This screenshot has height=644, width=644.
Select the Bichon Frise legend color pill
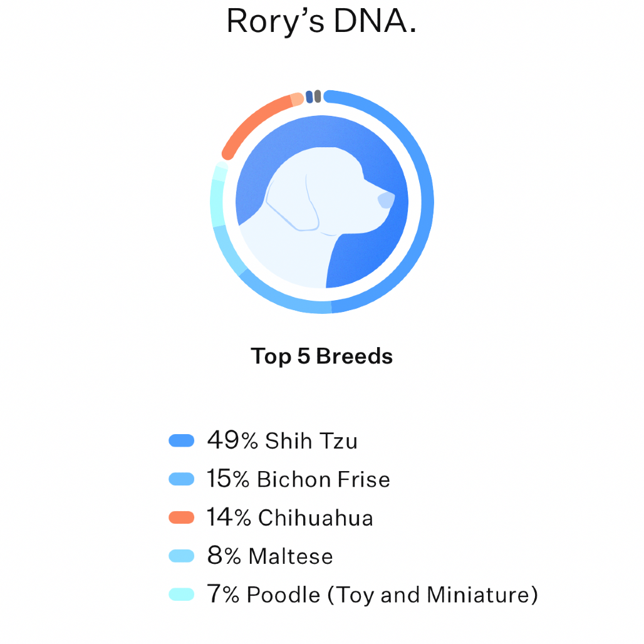181,479
